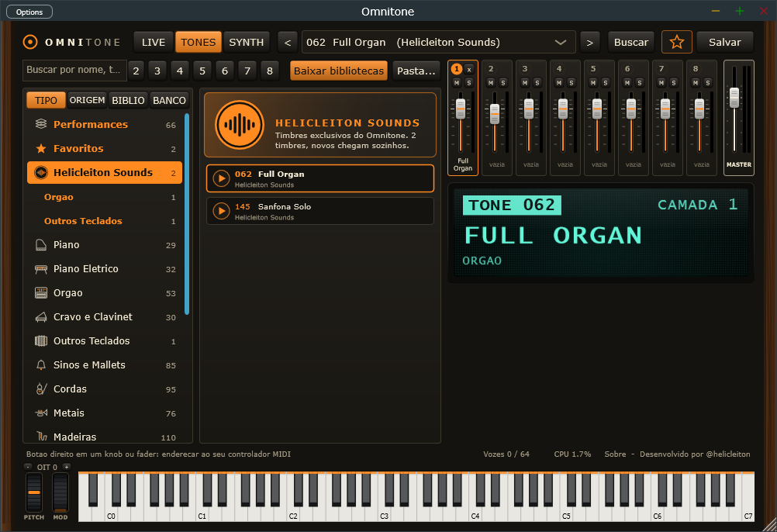This screenshot has height=532, width=777.
Task: Click the Cordas violin icon
Action: point(41,389)
